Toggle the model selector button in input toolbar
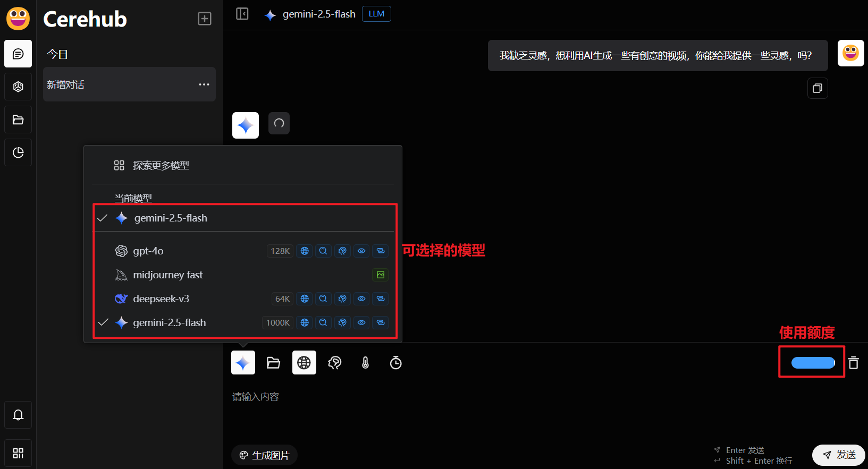Screen dimensions: 868x469 coord(243,363)
